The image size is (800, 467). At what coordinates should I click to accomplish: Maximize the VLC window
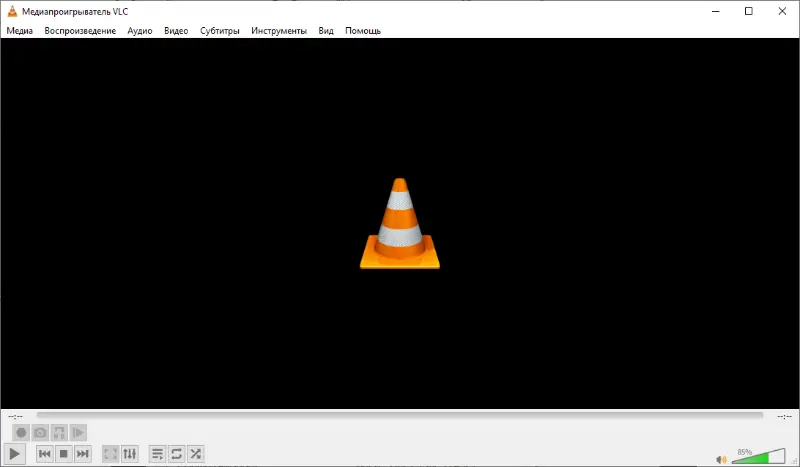pyautogui.click(x=748, y=11)
